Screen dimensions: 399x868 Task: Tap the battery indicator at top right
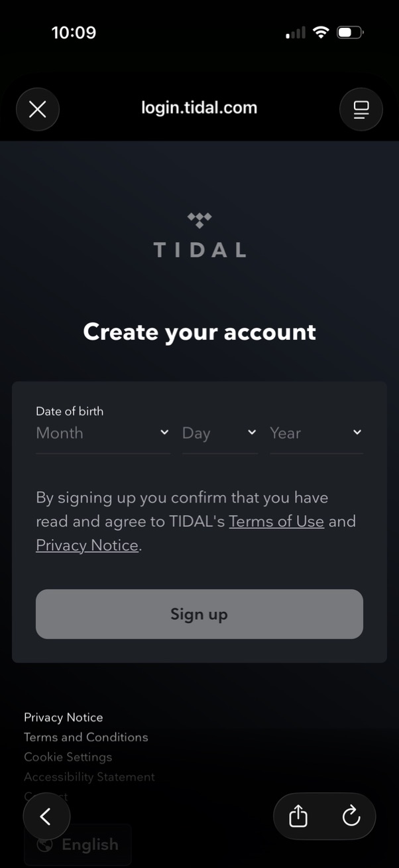(x=349, y=31)
